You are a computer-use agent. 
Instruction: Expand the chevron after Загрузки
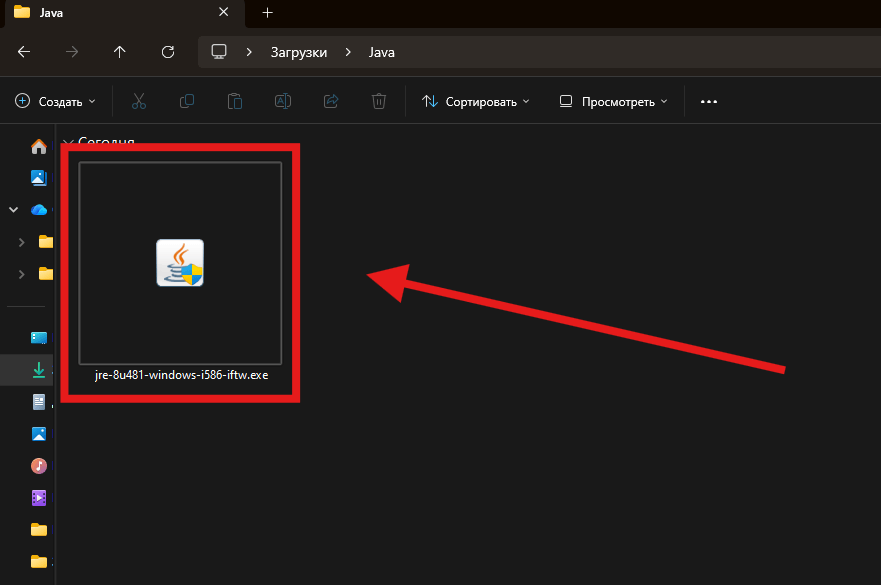tap(348, 52)
